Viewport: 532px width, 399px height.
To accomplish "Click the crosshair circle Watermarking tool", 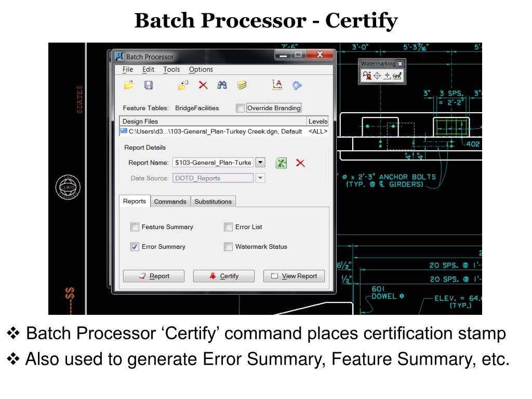I will (x=377, y=76).
